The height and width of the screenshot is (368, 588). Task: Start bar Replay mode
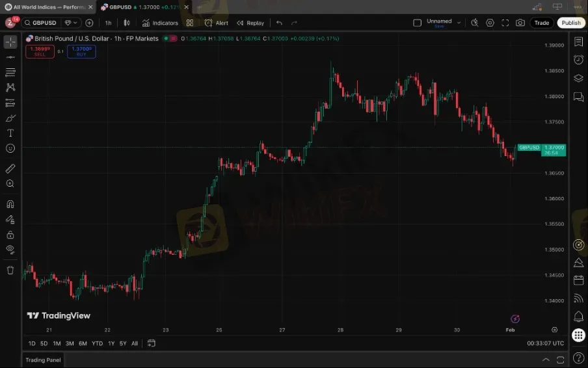pyautogui.click(x=250, y=23)
